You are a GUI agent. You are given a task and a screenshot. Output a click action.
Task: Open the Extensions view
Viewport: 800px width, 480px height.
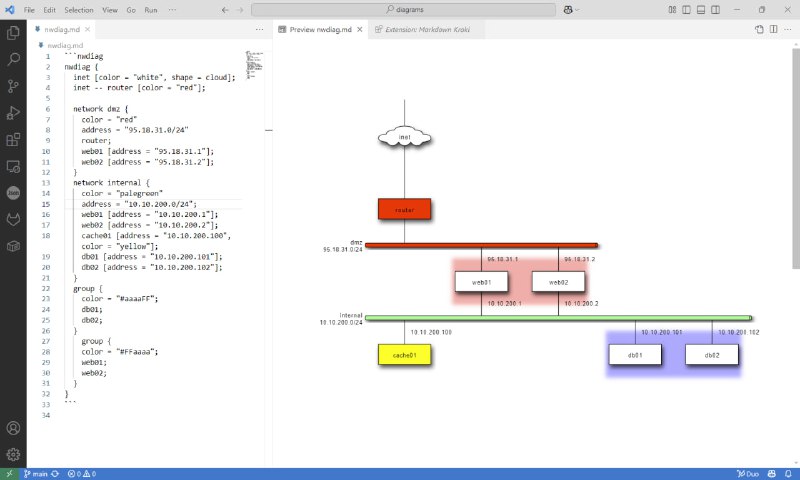[13, 139]
